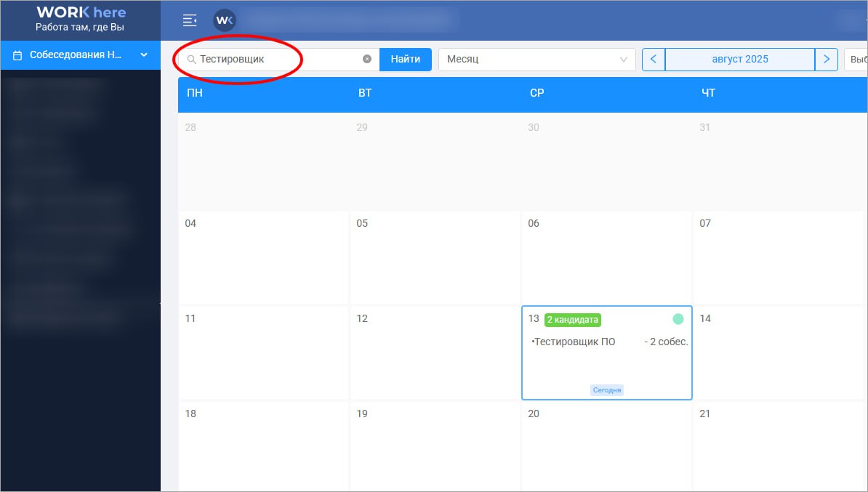Click the WK round logo icon
The width and height of the screenshot is (868, 492).
pyautogui.click(x=224, y=20)
